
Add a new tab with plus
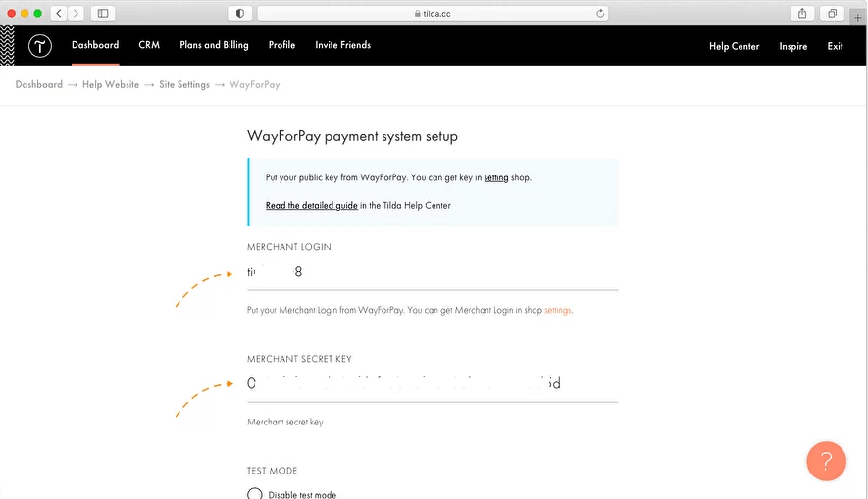[857, 17]
